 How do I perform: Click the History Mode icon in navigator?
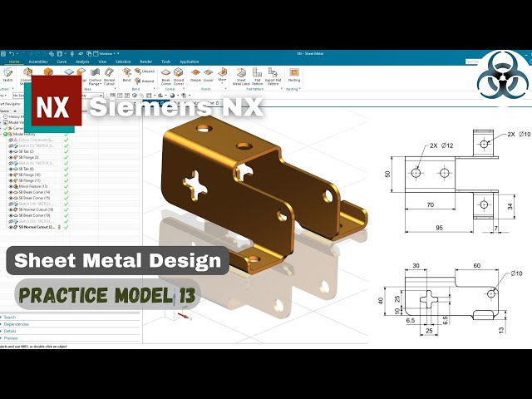coord(6,116)
